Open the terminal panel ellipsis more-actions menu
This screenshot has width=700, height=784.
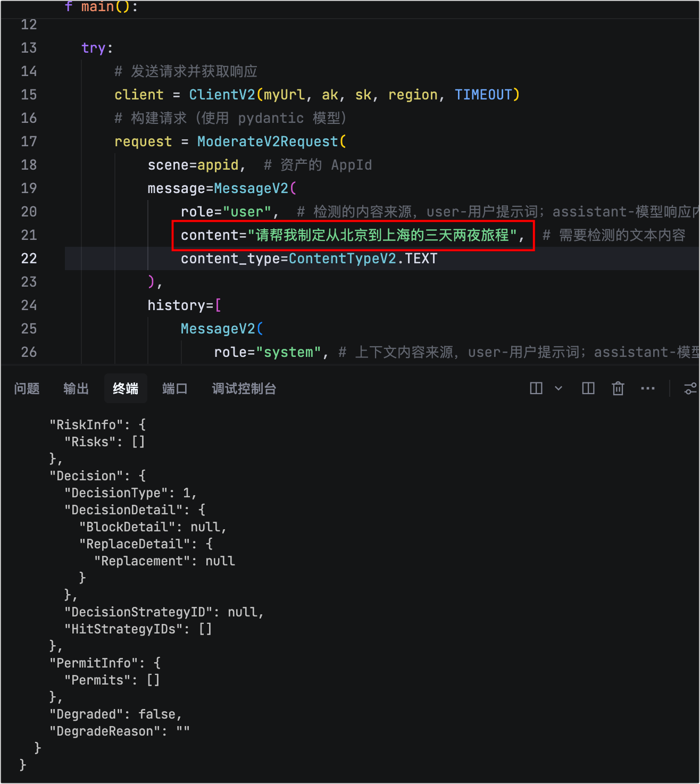[647, 389]
